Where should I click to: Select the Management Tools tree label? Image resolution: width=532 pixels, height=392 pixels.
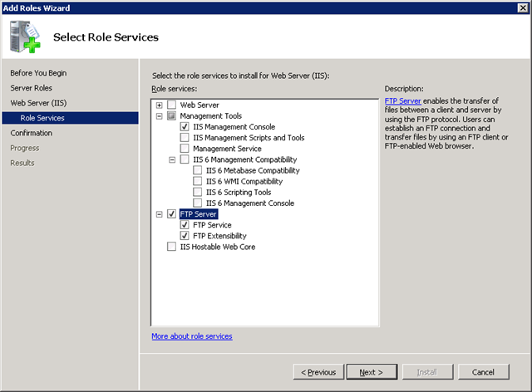210,115
